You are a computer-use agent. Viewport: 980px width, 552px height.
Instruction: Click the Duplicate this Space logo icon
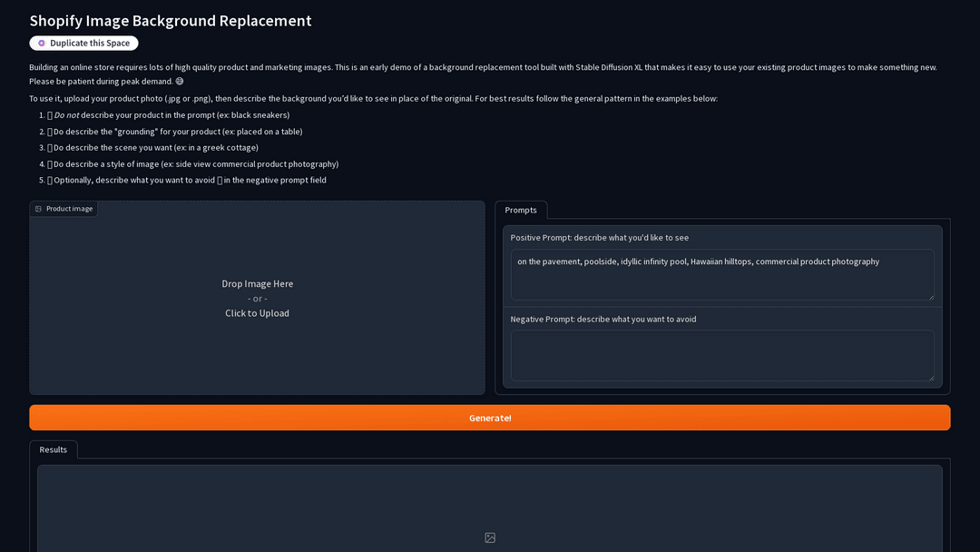(x=42, y=44)
